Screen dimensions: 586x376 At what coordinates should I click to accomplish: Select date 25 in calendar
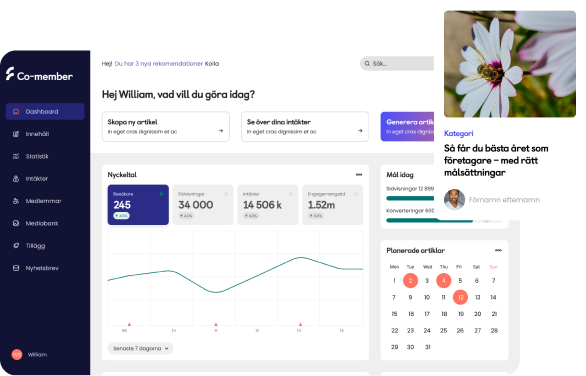click(x=444, y=330)
